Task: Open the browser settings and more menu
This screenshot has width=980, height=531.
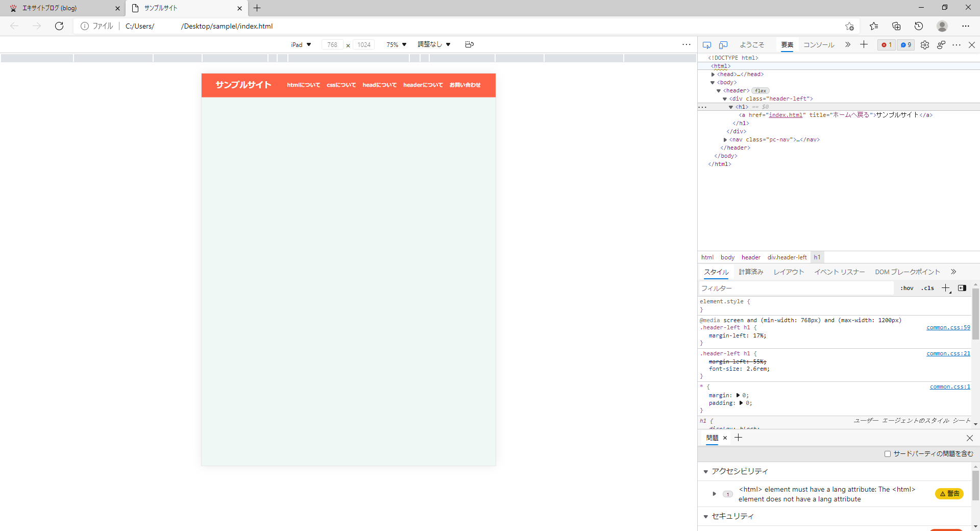Action: [966, 26]
